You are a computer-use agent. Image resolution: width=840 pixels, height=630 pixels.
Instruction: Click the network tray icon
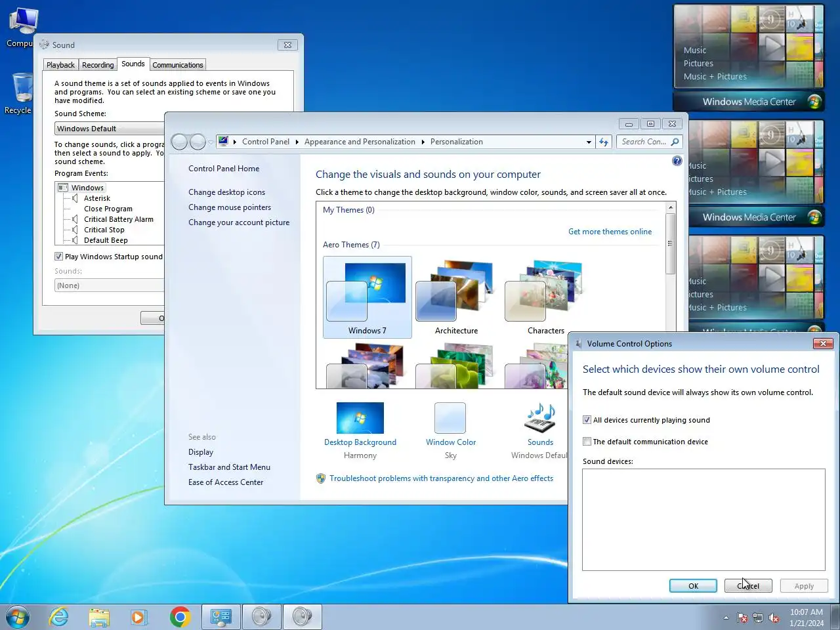point(758,618)
